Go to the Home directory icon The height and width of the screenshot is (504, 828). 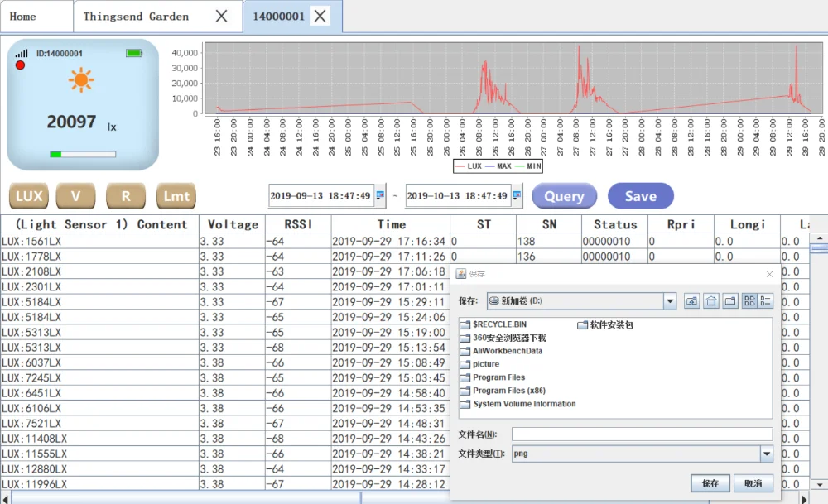click(x=711, y=301)
